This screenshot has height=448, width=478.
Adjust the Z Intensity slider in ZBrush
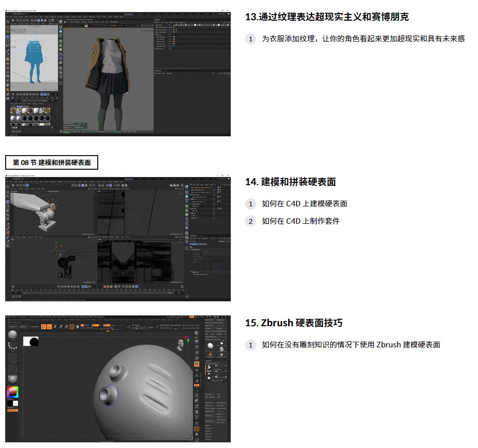(x=114, y=329)
